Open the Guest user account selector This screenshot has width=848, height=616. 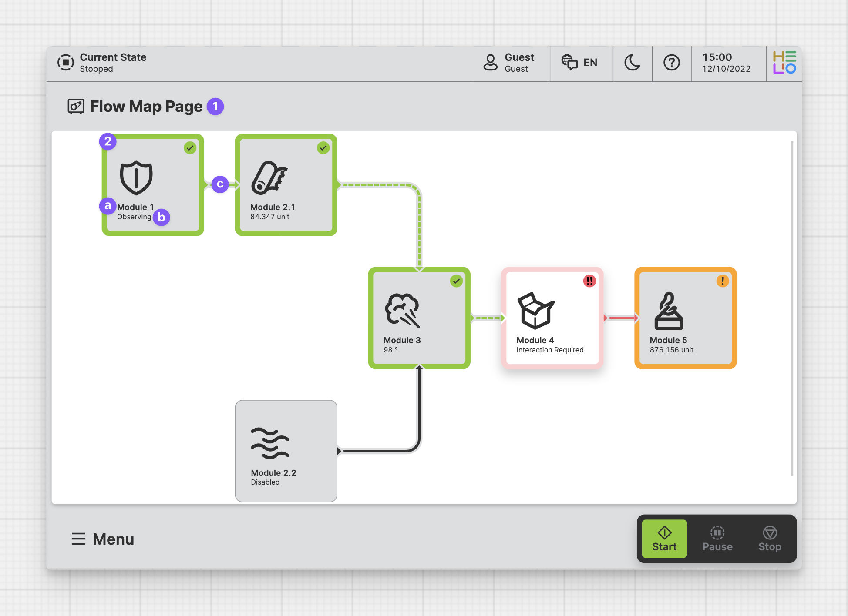click(509, 63)
